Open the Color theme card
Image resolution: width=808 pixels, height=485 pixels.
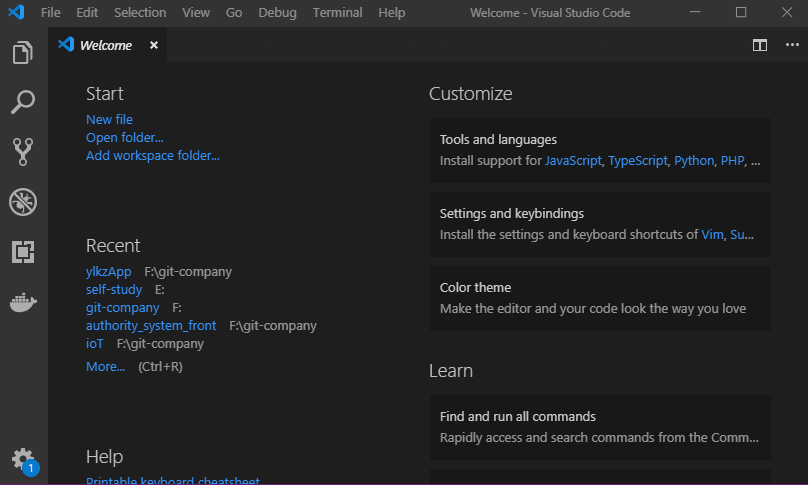click(600, 298)
